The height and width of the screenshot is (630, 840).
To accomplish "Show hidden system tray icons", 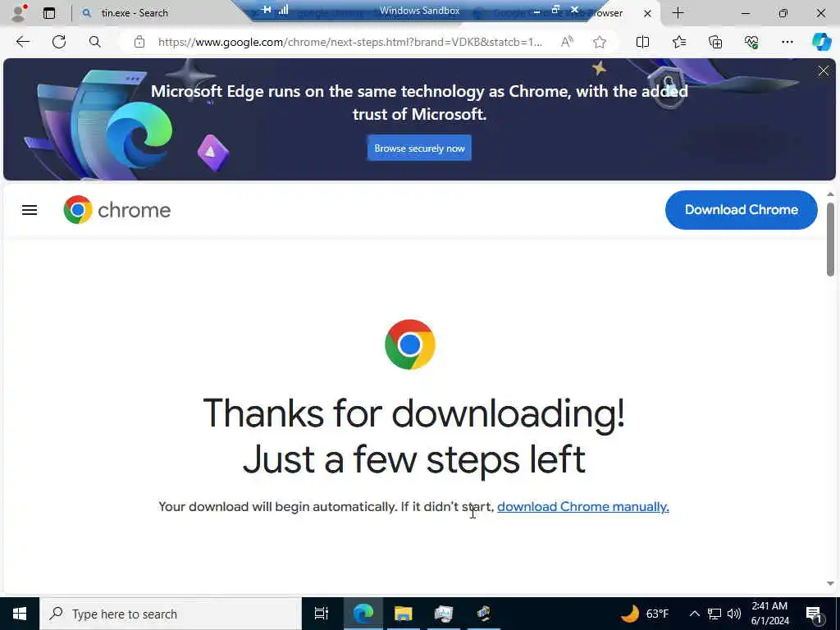I will [694, 614].
